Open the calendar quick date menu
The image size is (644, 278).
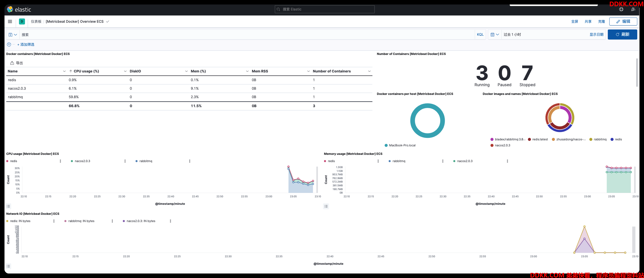[x=494, y=34]
